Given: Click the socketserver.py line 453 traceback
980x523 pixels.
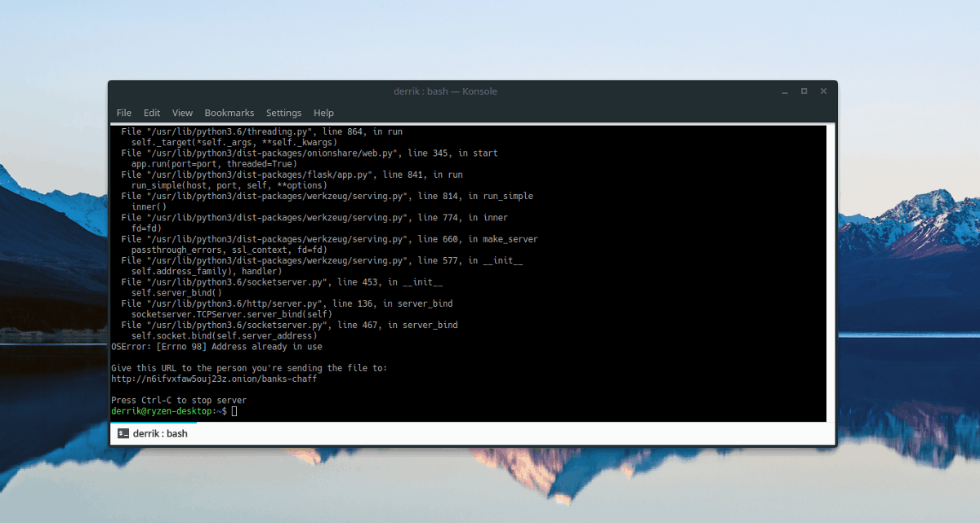Looking at the screenshot, I should (x=282, y=281).
